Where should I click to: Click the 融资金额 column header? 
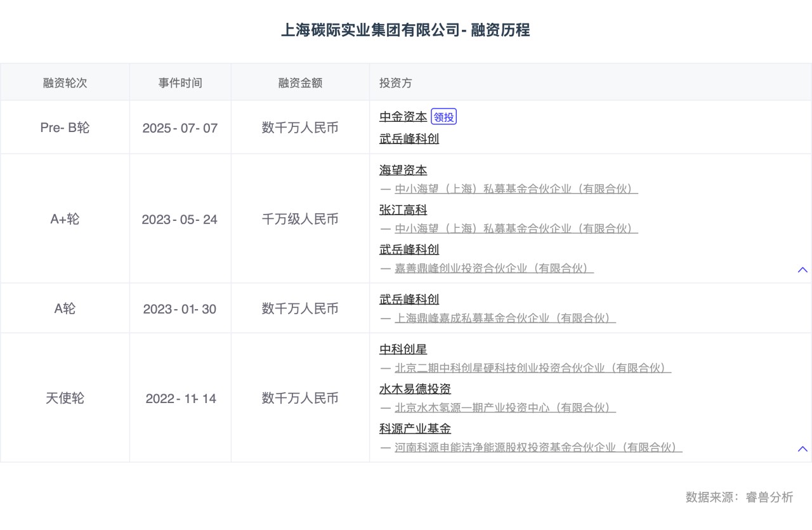click(x=300, y=83)
